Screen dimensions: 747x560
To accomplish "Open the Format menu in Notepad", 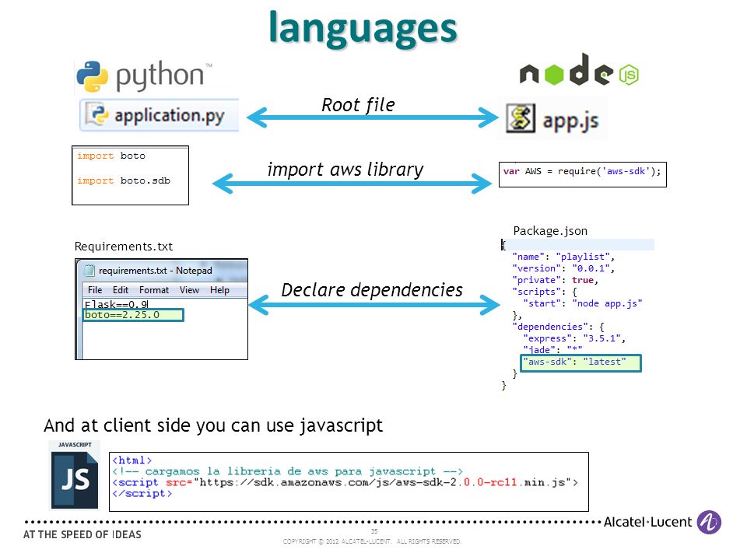I will pyautogui.click(x=154, y=290).
